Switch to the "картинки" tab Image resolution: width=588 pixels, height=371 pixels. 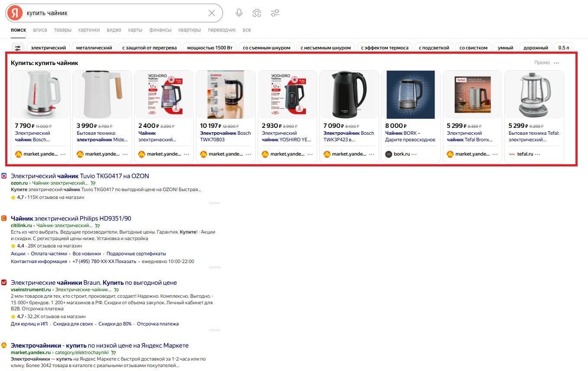[89, 30]
